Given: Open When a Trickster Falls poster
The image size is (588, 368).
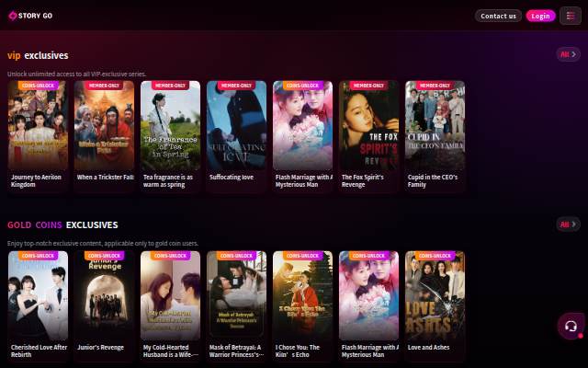Looking at the screenshot, I should (x=104, y=125).
